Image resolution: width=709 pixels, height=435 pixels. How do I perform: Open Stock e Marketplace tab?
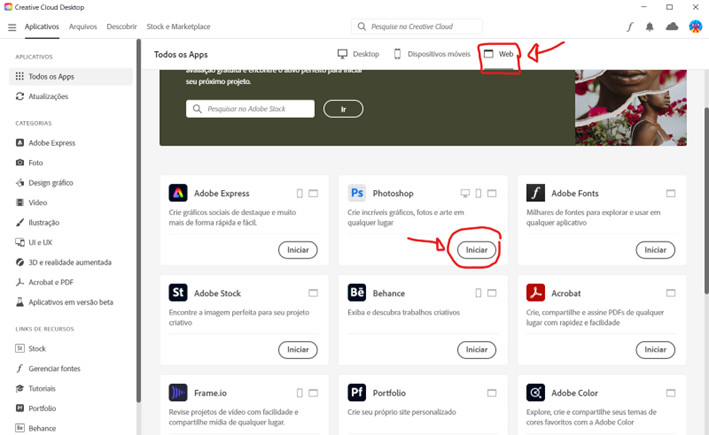pyautogui.click(x=178, y=27)
